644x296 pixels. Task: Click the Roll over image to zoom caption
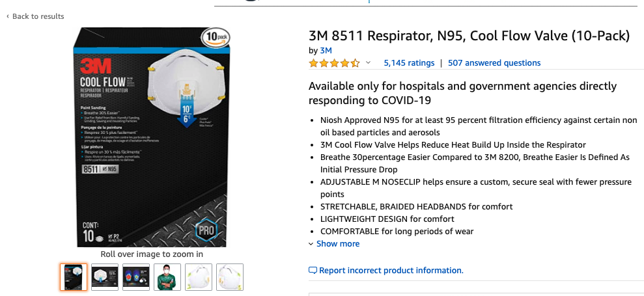[152, 254]
